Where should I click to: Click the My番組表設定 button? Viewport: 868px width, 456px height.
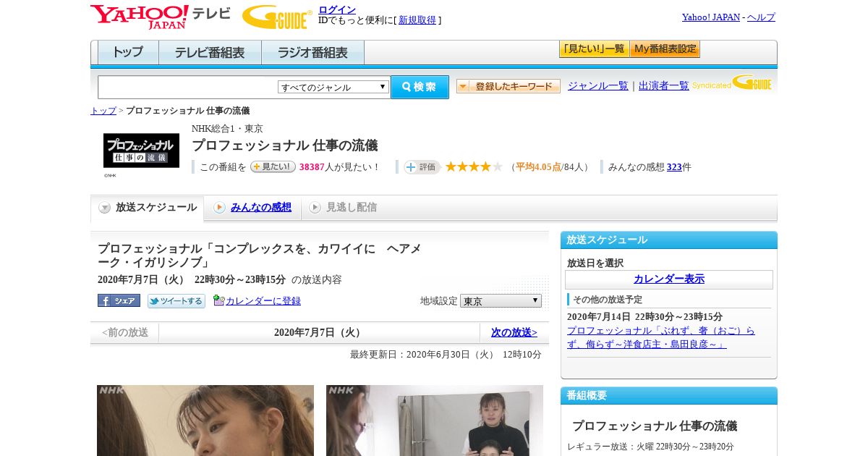[x=665, y=49]
